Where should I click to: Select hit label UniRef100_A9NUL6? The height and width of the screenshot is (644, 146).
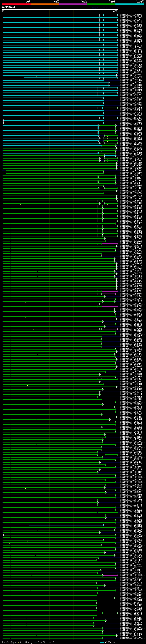tap(131, 70)
